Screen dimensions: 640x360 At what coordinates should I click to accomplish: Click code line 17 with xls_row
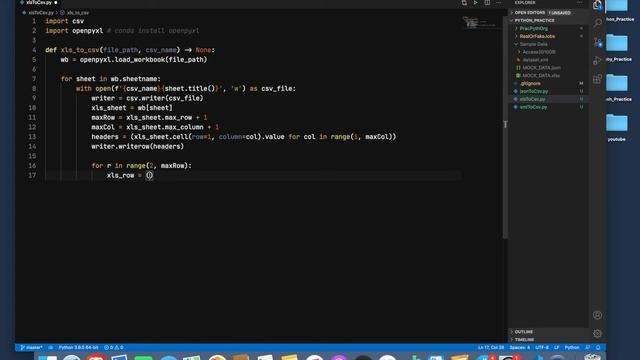(x=253, y=176)
